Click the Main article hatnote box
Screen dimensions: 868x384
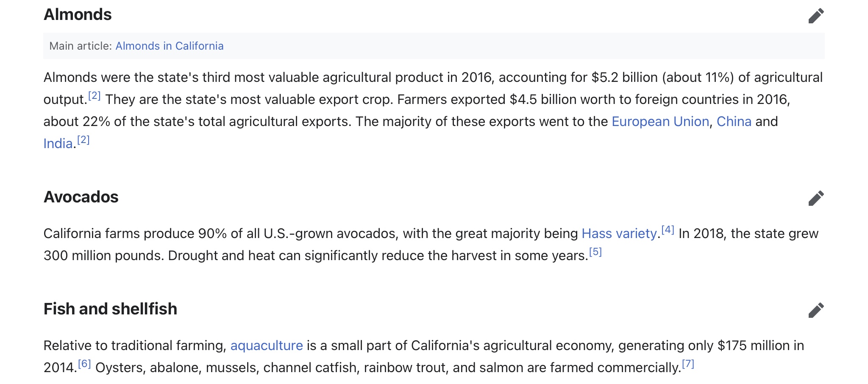(434, 46)
